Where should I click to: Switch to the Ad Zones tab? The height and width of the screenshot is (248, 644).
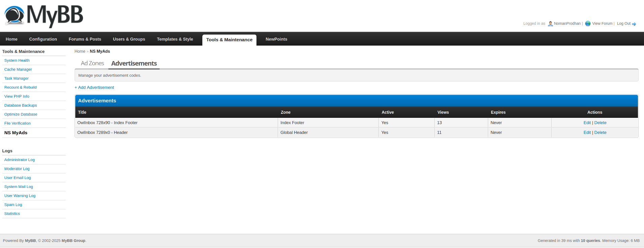pos(92,63)
